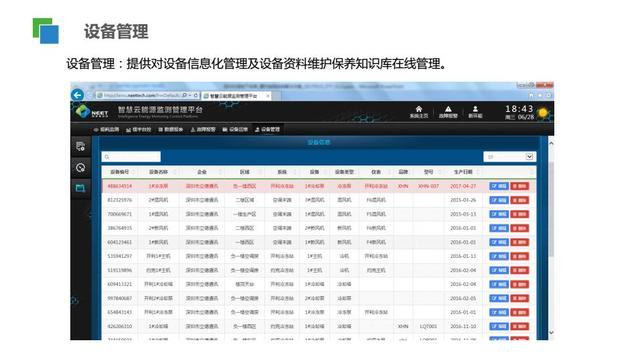This screenshot has width=640, height=361.
Task: Go to the system home page via house icon
Action: 418,111
